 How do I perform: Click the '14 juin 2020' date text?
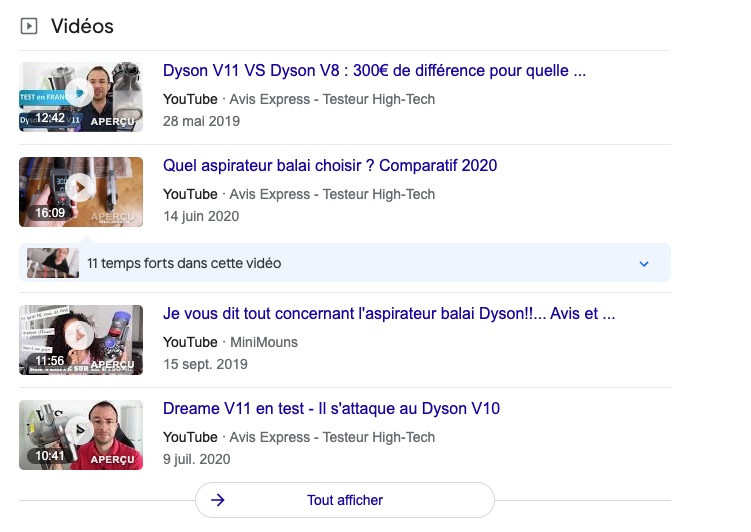coord(201,216)
